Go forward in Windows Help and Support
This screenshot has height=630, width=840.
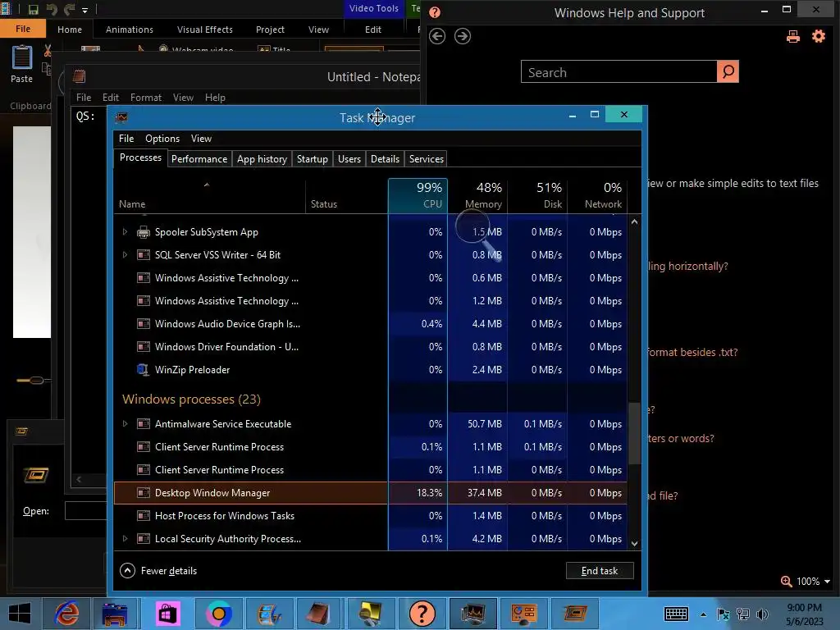[x=463, y=36]
